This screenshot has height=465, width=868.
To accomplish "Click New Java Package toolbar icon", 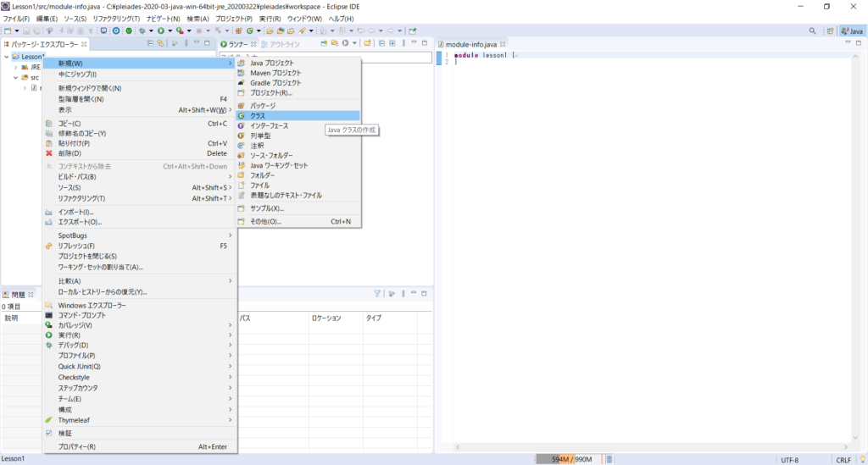I will click(239, 31).
